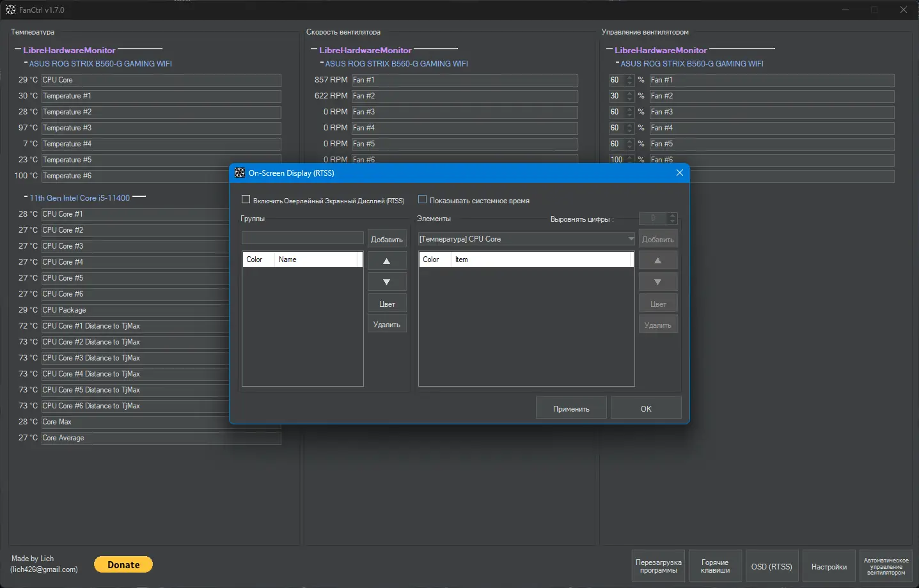Click the Fan #4 name field in Управление вентилятором
This screenshot has height=588, width=919.
coord(772,128)
